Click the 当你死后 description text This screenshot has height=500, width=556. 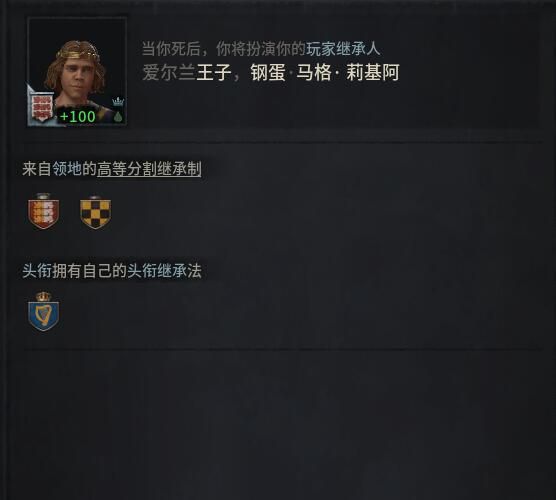tap(171, 49)
